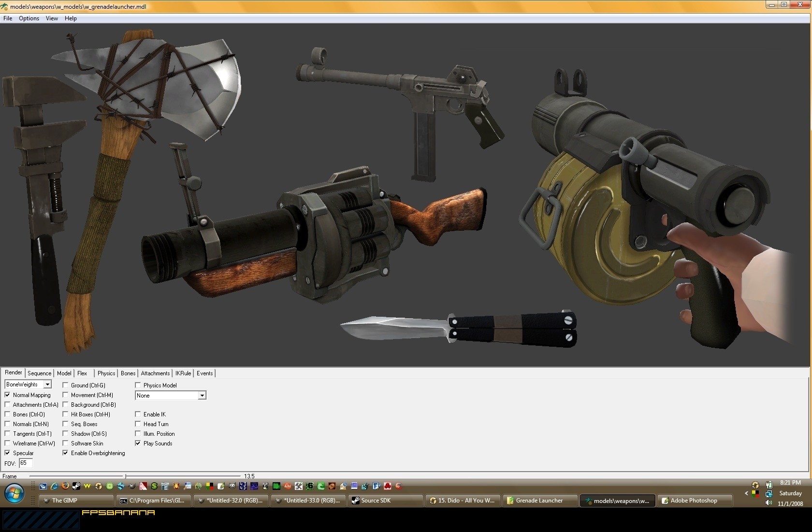This screenshot has width=812, height=532.
Task: Switch to C:\Program Files\GI... taskbar button
Action: tap(153, 501)
